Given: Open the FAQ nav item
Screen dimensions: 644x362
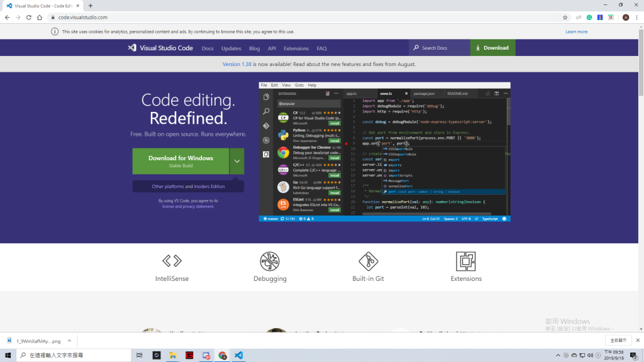Looking at the screenshot, I should click(x=321, y=48).
